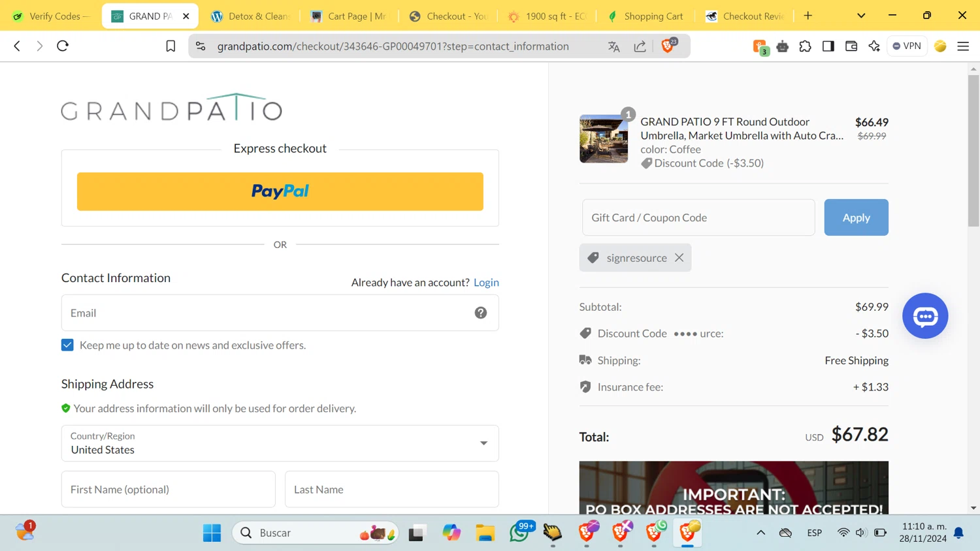Open Leo AI sparkle icon
The image size is (980, 551).
(874, 46)
